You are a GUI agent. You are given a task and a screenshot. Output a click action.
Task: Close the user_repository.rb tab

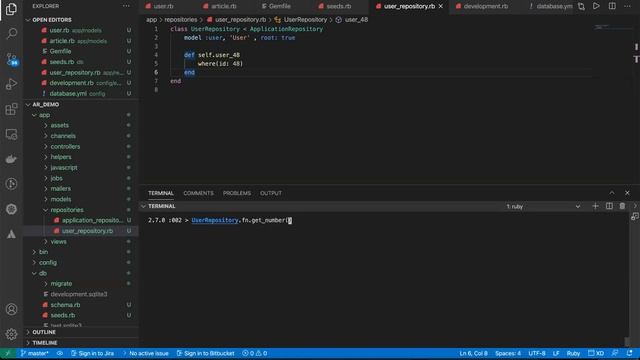[x=441, y=6]
